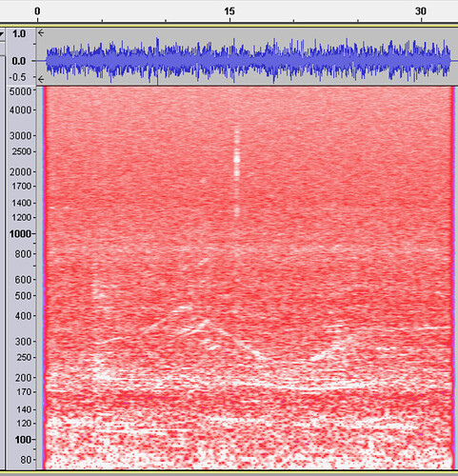Click the bright vertical streak near 2500 Hz
Image resolution: width=458 pixels, height=476 pixels.
pos(237,159)
